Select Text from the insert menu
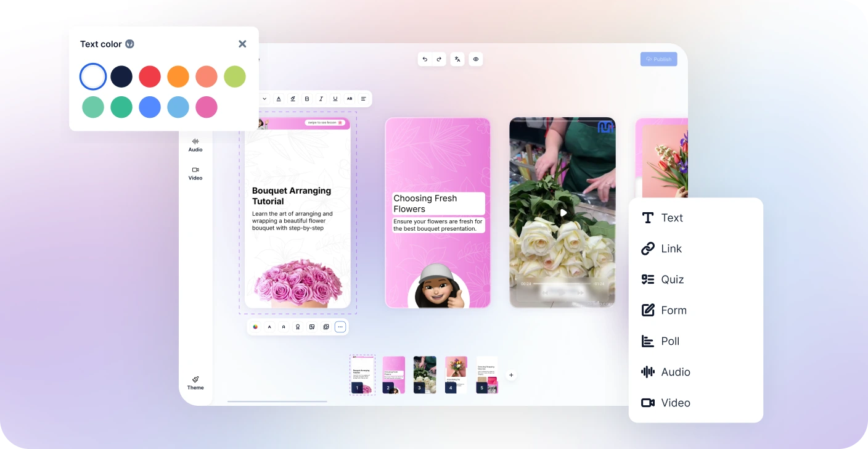The image size is (868, 449). coord(647,218)
